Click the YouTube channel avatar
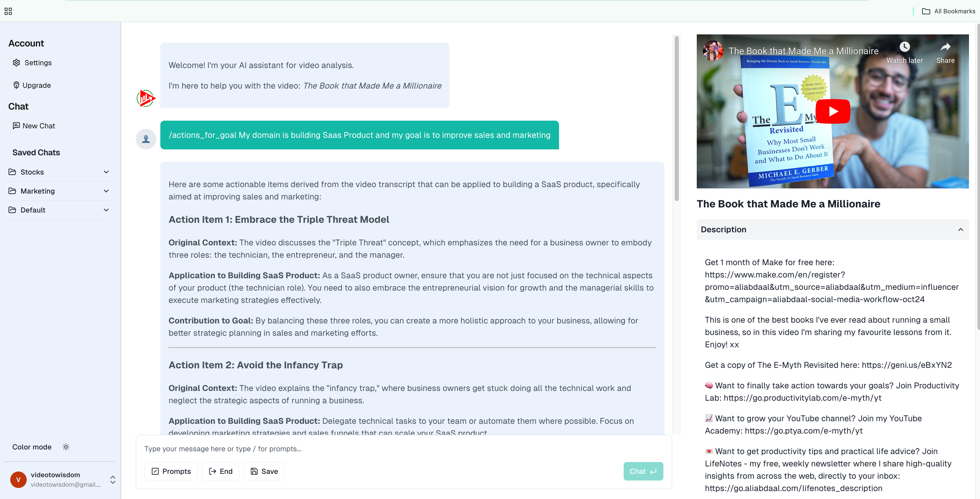This screenshot has height=499, width=980. pos(713,51)
